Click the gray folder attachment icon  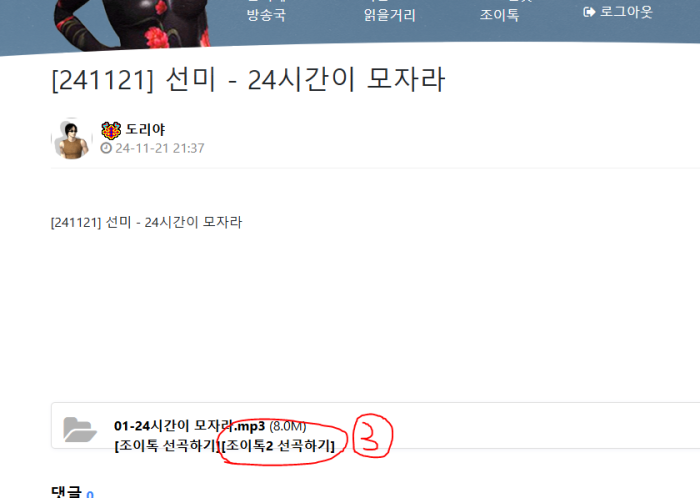pos(80,429)
